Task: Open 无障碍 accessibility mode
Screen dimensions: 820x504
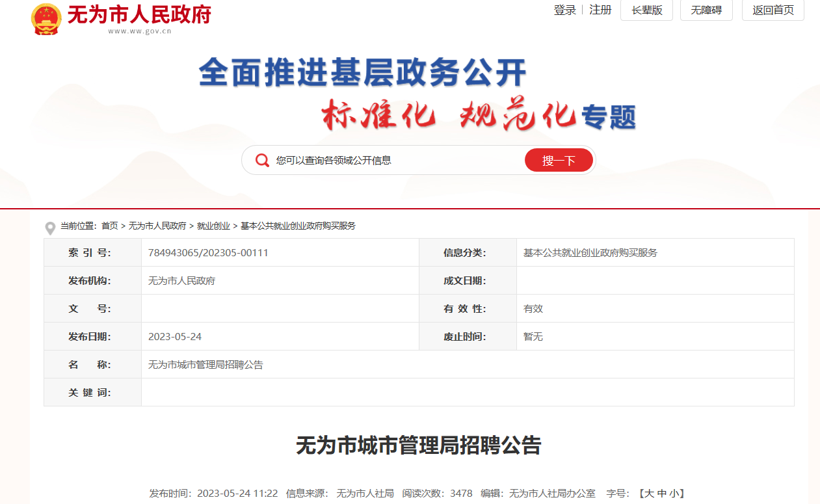Action: pyautogui.click(x=706, y=10)
